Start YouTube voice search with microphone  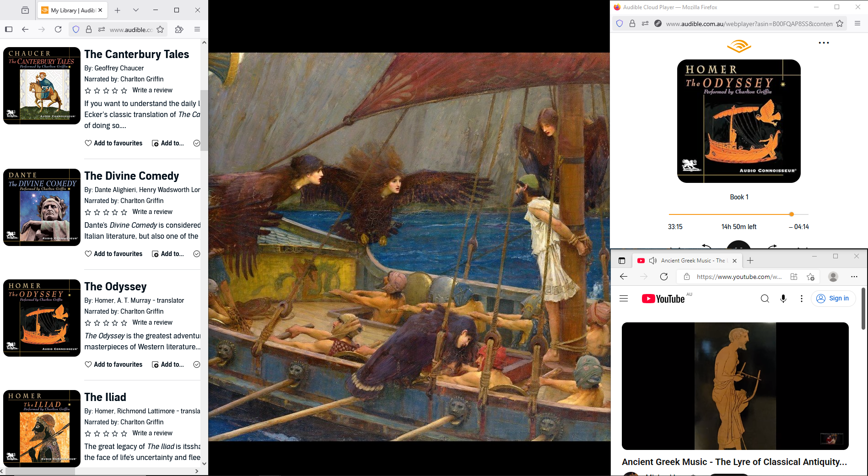pos(783,299)
